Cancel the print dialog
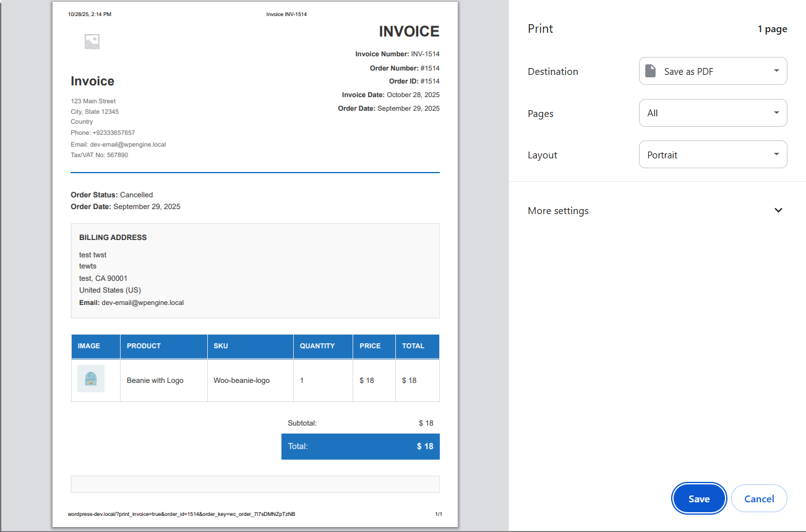Image resolution: width=806 pixels, height=532 pixels. 759,499
